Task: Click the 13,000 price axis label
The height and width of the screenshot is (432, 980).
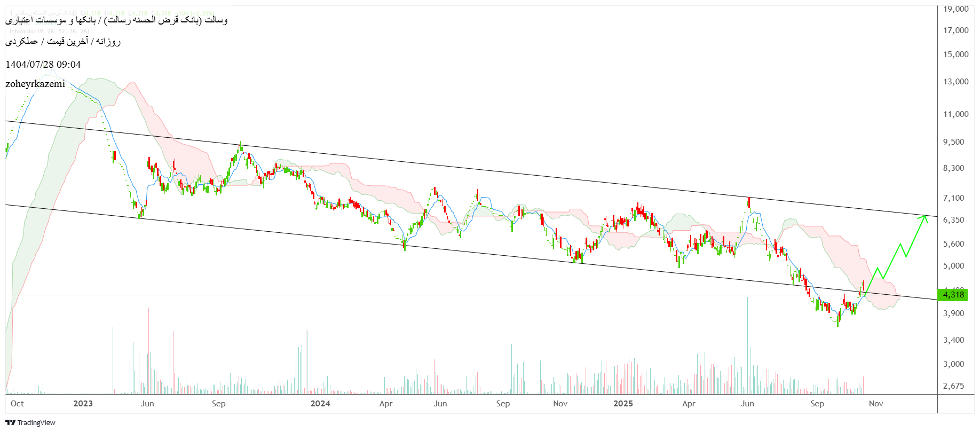Action: pos(955,82)
